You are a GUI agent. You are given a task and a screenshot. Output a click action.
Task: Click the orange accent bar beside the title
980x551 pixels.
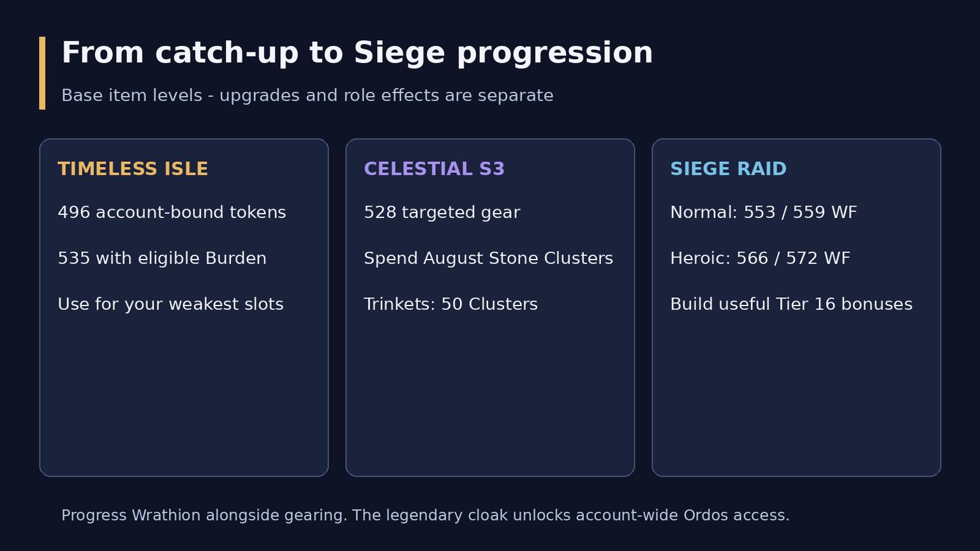(42, 73)
